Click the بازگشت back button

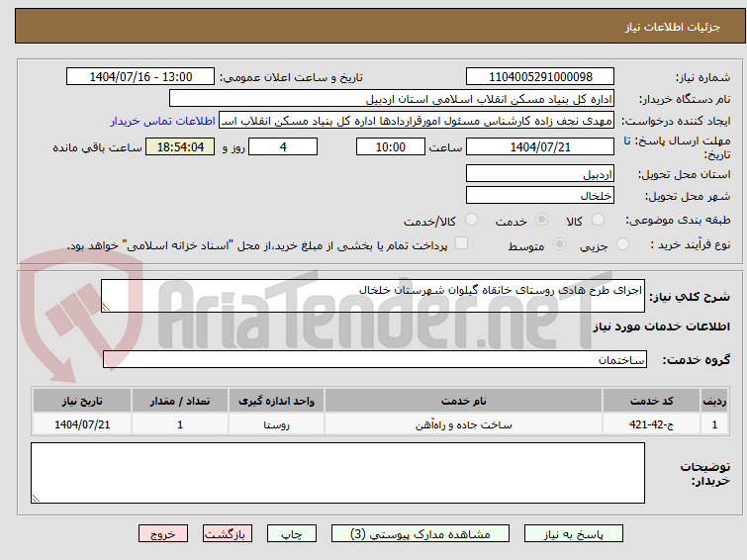tap(228, 534)
